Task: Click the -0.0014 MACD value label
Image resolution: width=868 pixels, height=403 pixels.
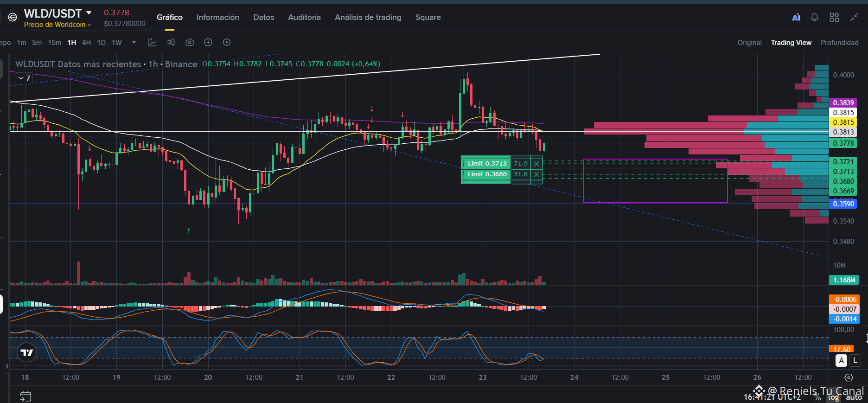Action: (x=844, y=319)
